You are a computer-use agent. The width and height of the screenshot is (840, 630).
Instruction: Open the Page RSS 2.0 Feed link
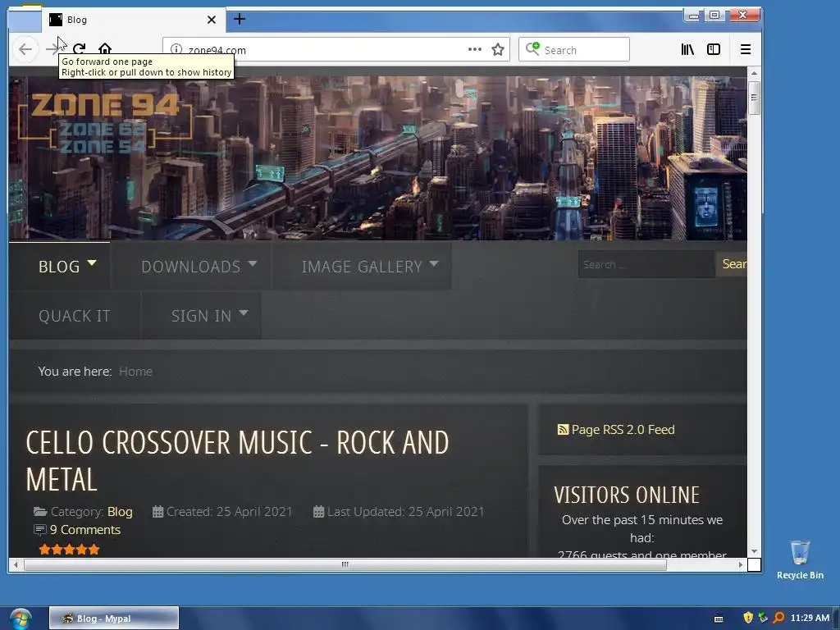tap(623, 430)
